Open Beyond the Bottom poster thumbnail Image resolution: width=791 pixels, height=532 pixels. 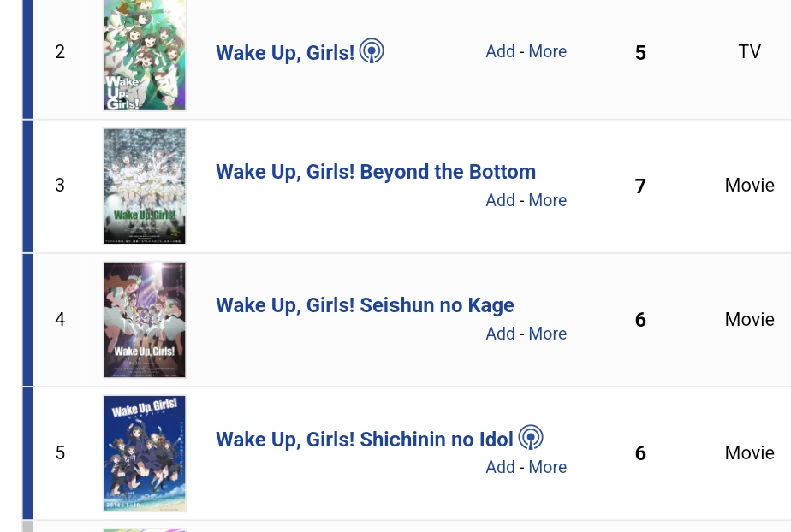(145, 186)
